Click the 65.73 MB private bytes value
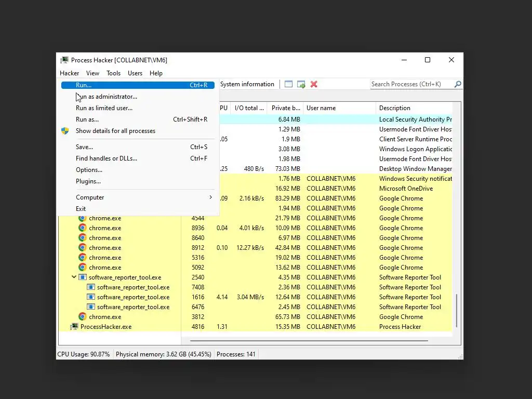 tap(288, 317)
